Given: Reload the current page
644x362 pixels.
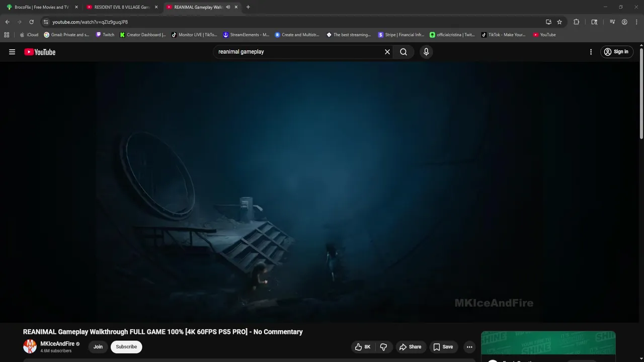Looking at the screenshot, I should pos(31,22).
